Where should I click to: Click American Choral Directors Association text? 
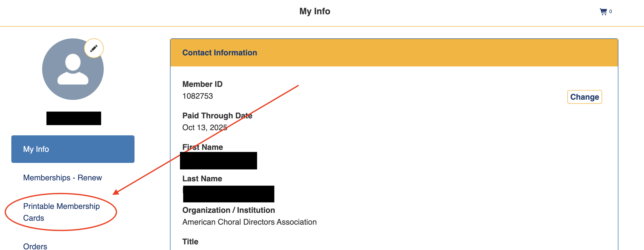coord(249,222)
